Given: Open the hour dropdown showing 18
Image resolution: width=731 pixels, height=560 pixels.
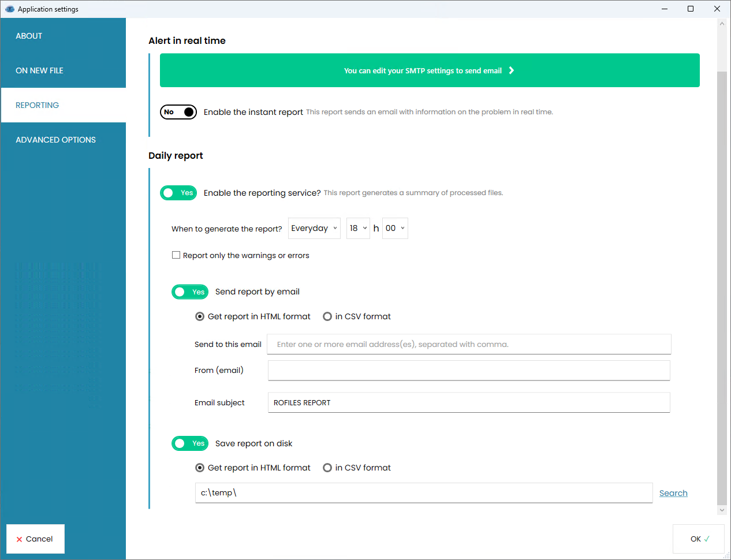Looking at the screenshot, I should pyautogui.click(x=358, y=228).
